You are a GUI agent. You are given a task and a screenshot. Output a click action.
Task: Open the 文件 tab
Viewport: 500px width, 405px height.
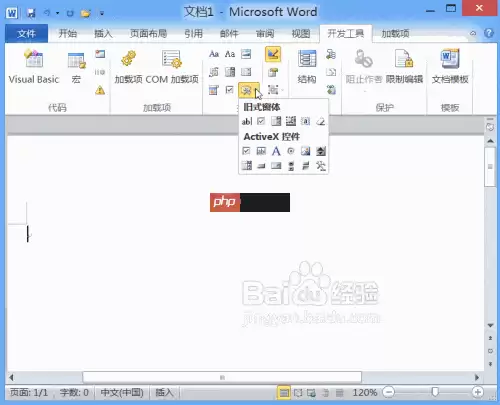[26, 34]
